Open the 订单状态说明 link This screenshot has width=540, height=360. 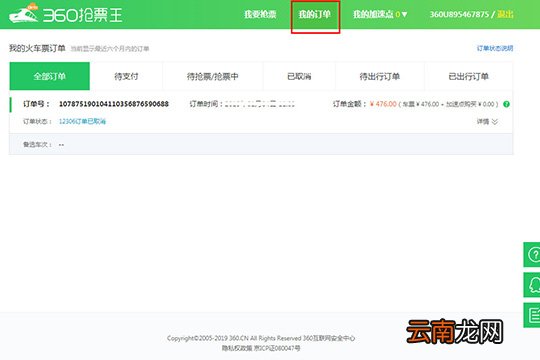click(495, 48)
